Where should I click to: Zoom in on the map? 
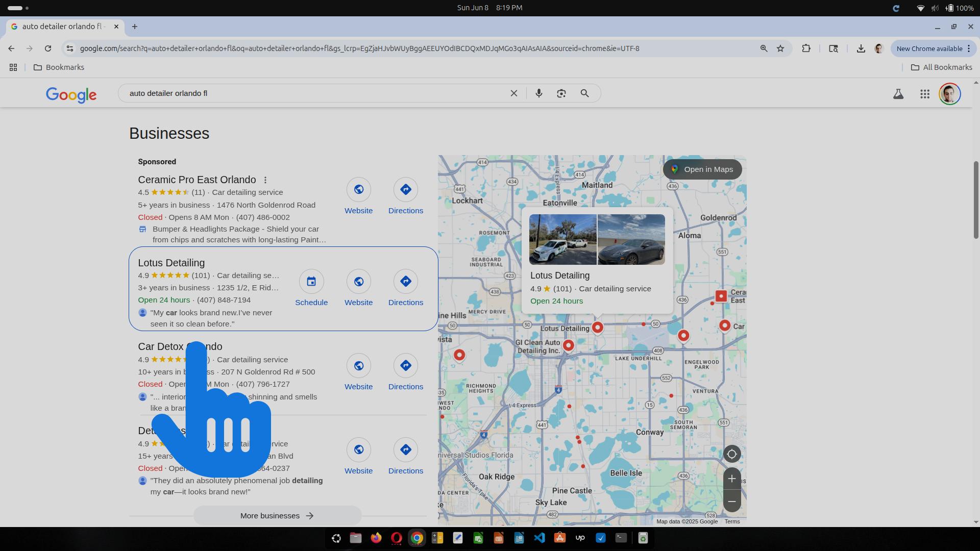(731, 479)
